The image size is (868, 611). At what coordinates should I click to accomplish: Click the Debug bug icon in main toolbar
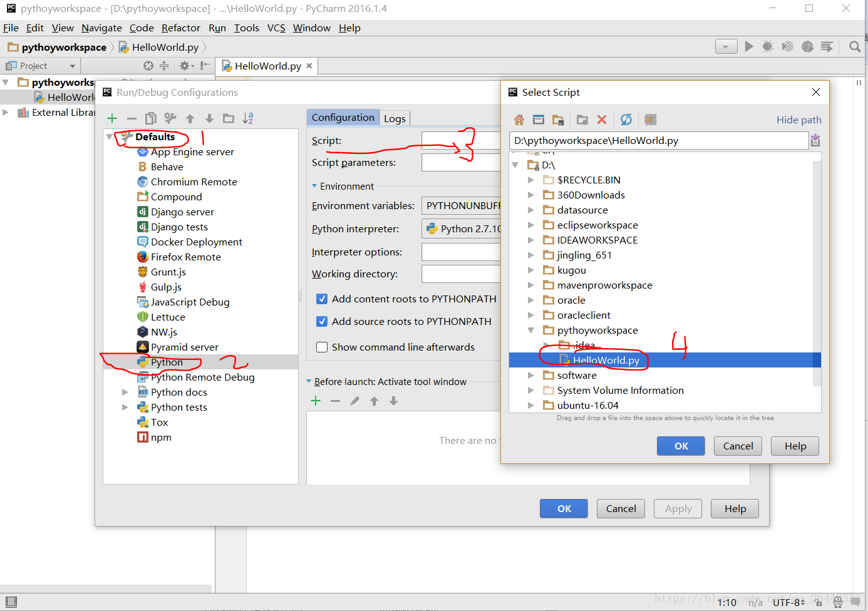[x=768, y=46]
